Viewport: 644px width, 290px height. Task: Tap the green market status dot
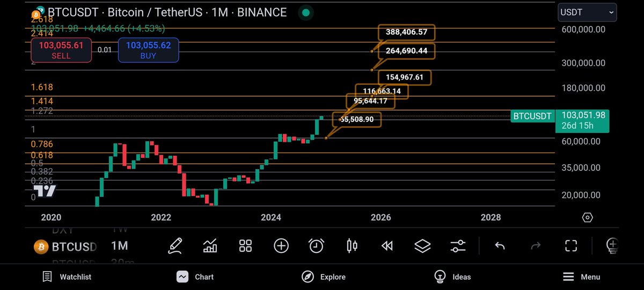(305, 12)
